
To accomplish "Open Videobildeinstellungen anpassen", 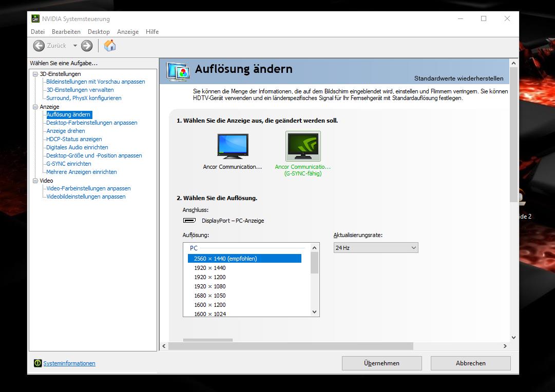I will tap(86, 197).
